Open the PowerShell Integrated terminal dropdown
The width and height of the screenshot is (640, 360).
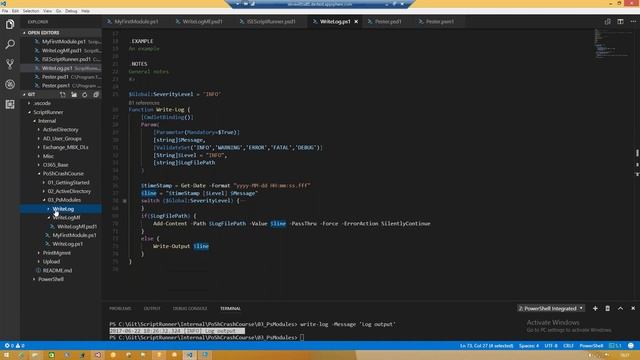point(551,309)
